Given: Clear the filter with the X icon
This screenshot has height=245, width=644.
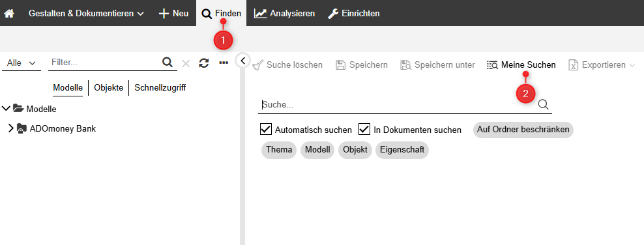Looking at the screenshot, I should (186, 63).
